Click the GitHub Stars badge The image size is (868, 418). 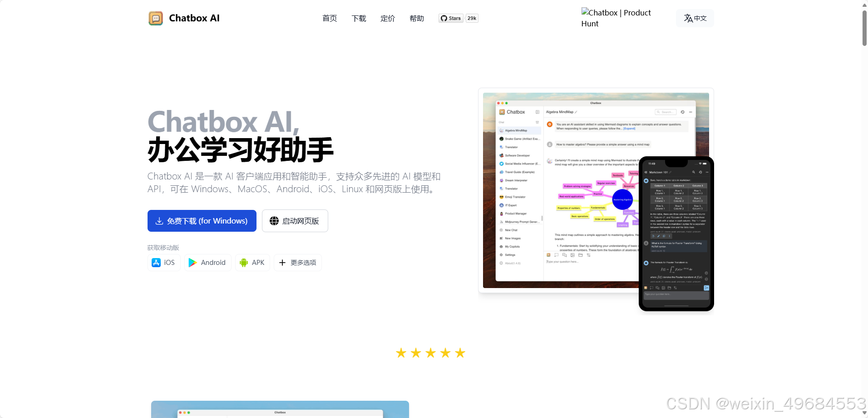tap(451, 18)
